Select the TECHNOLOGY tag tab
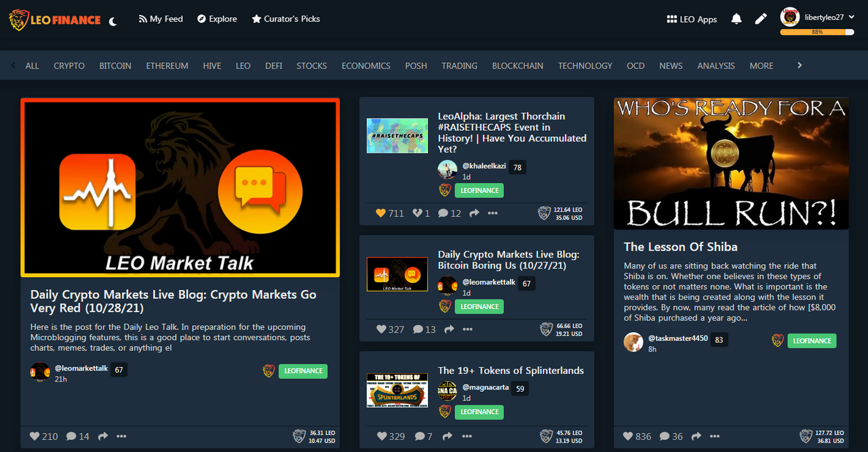Image resolution: width=868 pixels, height=452 pixels. point(585,66)
